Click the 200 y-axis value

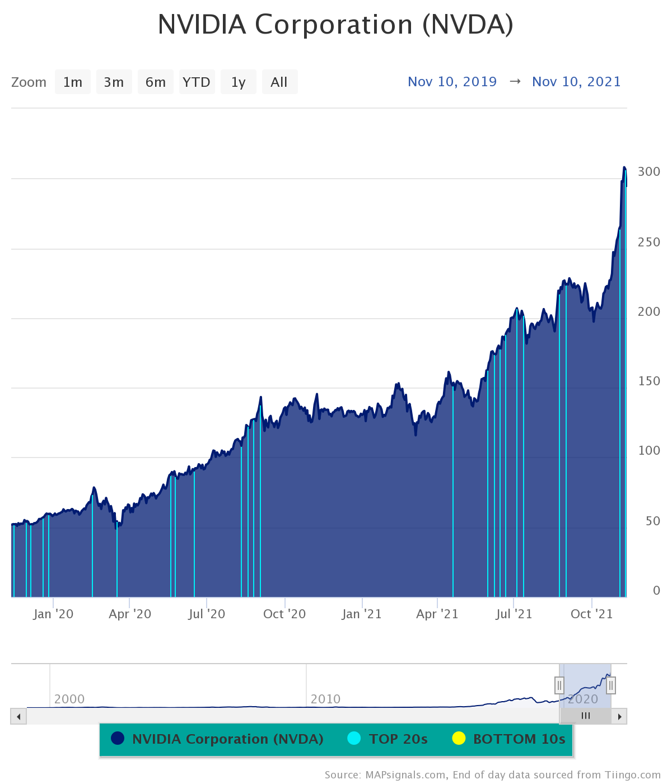pyautogui.click(x=649, y=312)
